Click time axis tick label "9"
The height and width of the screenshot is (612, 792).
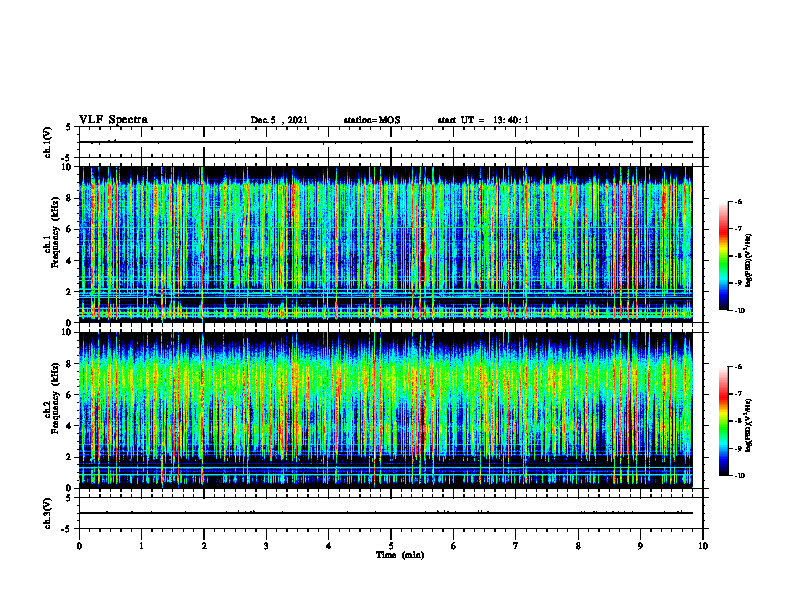pyautogui.click(x=640, y=545)
